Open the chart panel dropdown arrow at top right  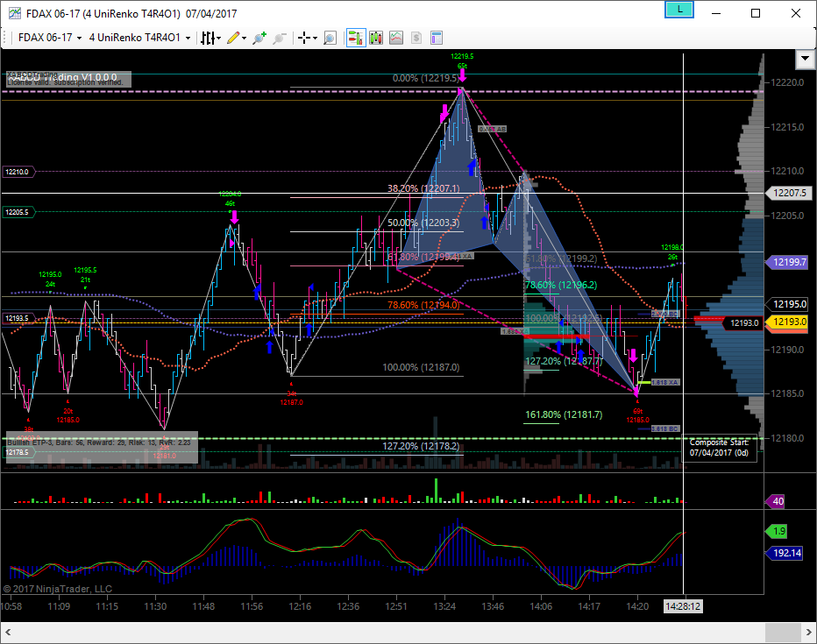(805, 59)
